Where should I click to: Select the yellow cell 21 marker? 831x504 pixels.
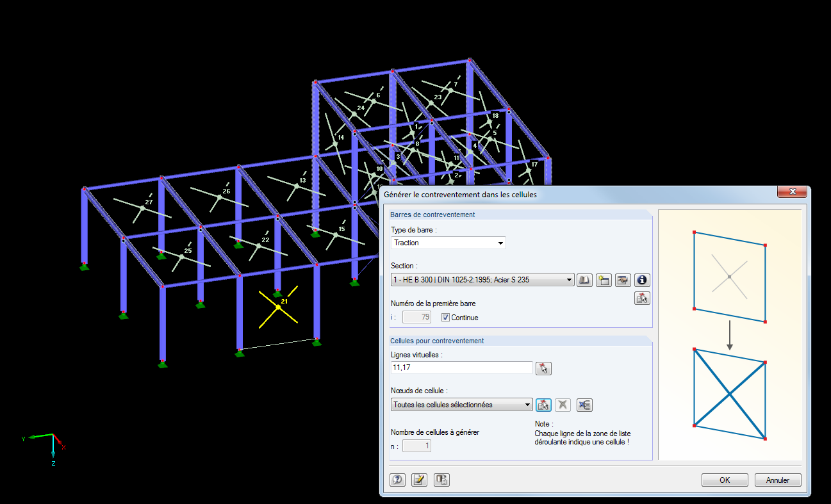tap(278, 307)
